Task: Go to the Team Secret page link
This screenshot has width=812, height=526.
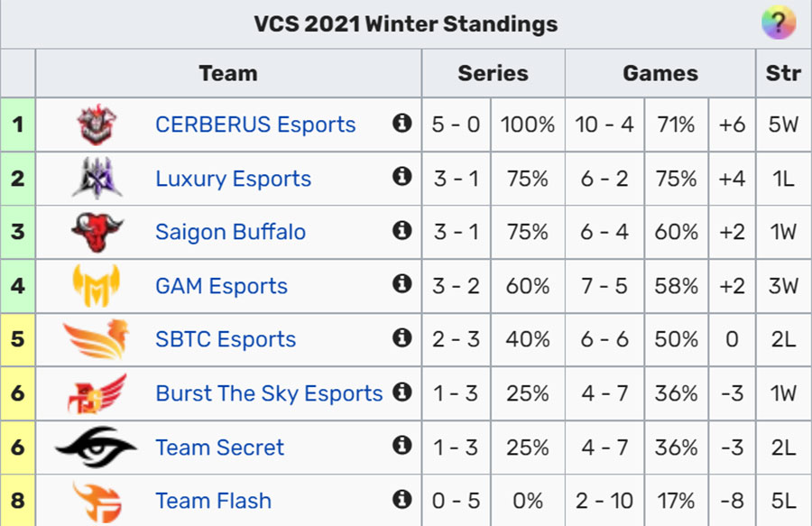Action: (219, 448)
